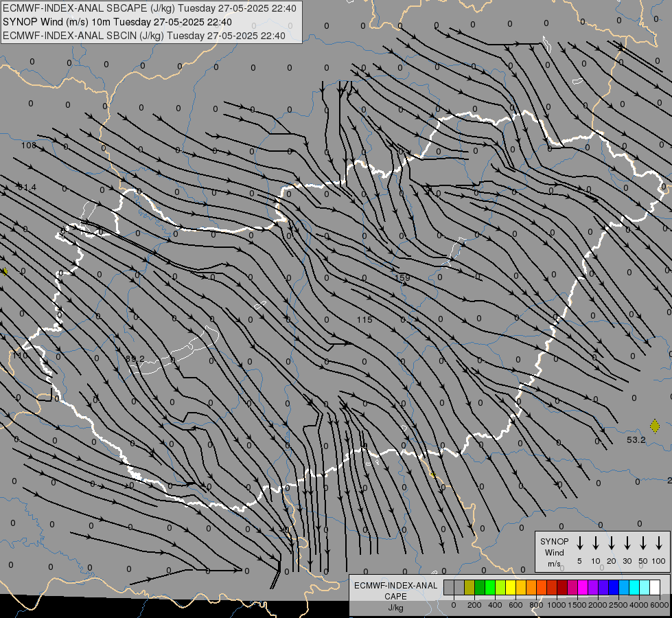Select the dark red CAPE legend swatch
The image size is (672, 618).
click(562, 587)
